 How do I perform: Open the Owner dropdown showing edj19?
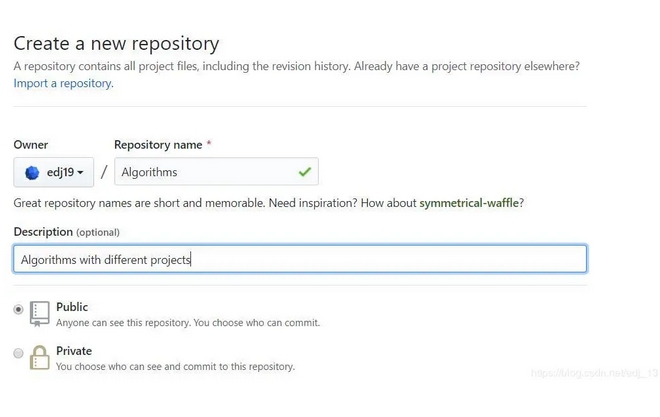(x=53, y=172)
